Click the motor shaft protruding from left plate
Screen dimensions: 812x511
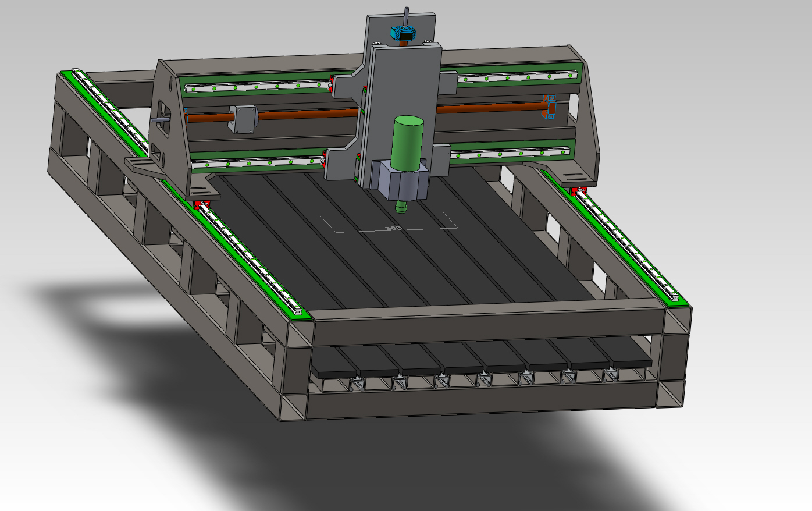pyautogui.click(x=158, y=119)
